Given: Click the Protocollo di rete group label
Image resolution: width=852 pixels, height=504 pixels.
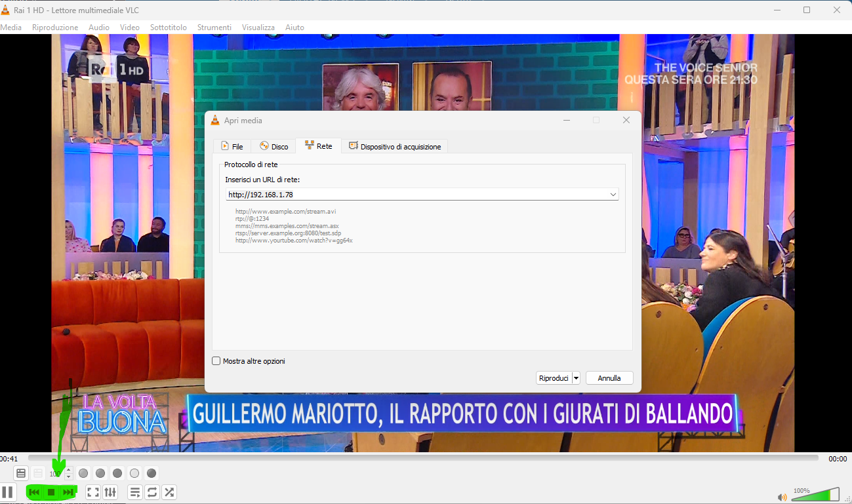Looking at the screenshot, I should click(251, 165).
